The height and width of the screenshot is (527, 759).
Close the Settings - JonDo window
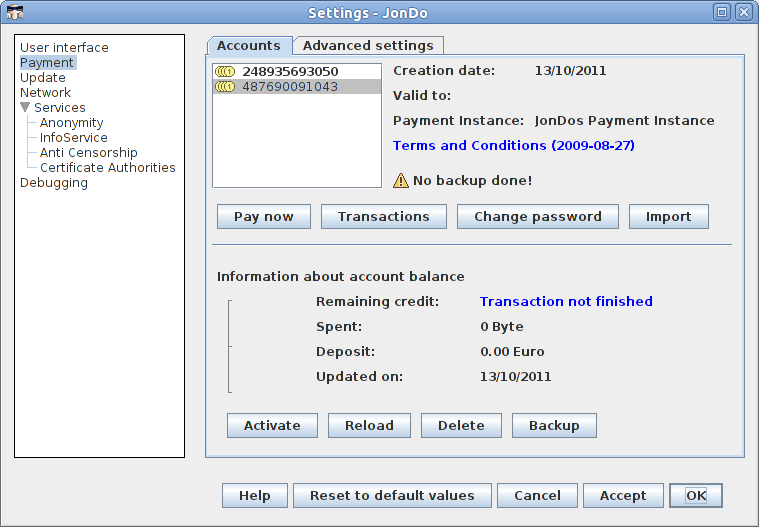pyautogui.click(x=744, y=12)
